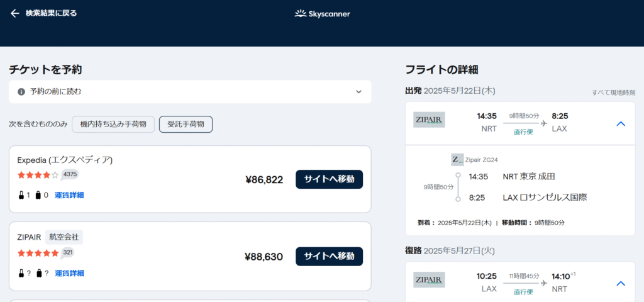Click the info icon beside 予約の前に読む
The height and width of the screenshot is (302, 644).
(21, 92)
